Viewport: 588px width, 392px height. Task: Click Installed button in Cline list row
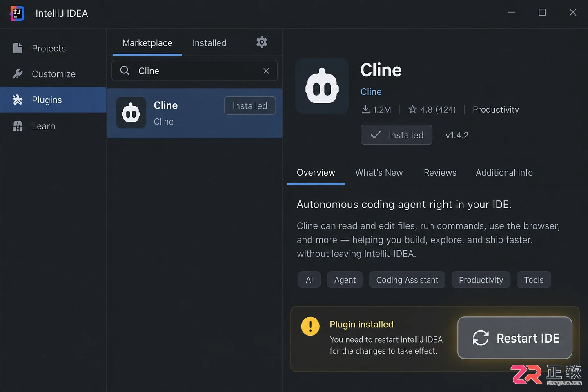pos(250,106)
